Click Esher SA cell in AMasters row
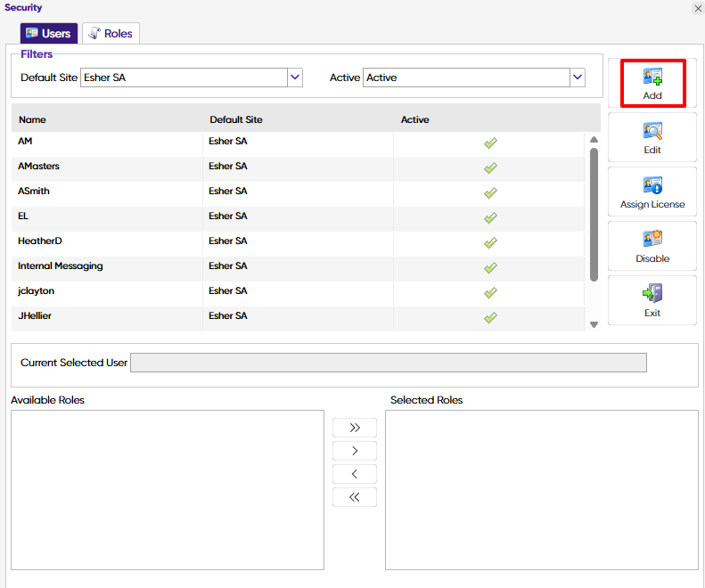This screenshot has height=588, width=705. [228, 167]
